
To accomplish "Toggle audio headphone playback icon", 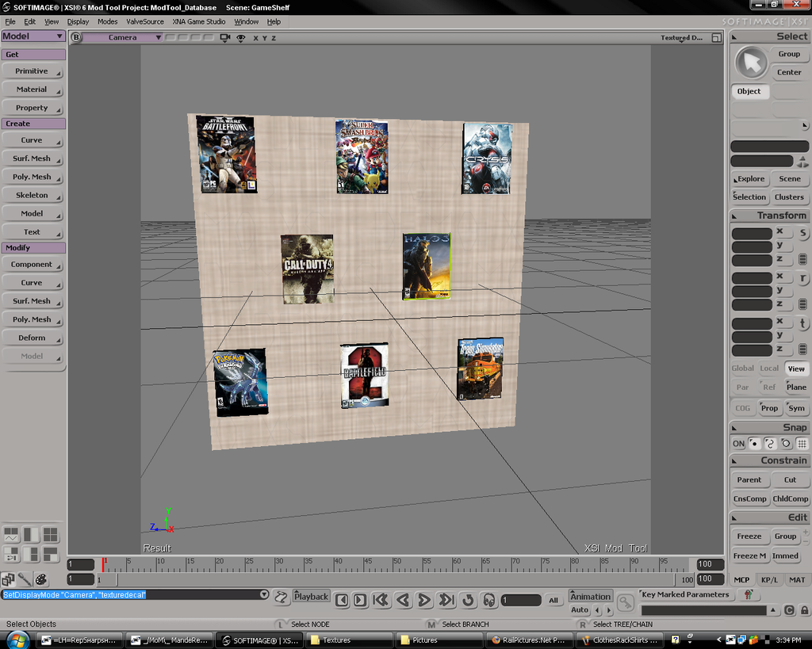I will coord(488,601).
